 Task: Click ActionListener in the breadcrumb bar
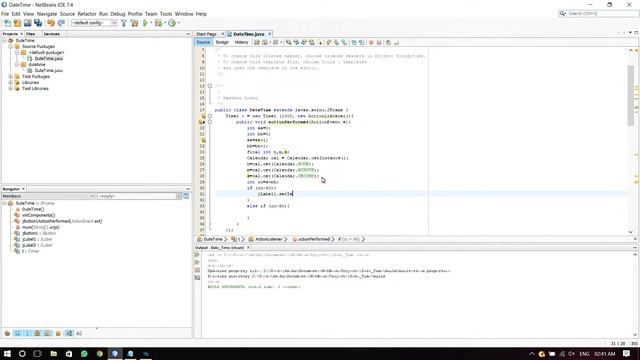tap(269, 239)
